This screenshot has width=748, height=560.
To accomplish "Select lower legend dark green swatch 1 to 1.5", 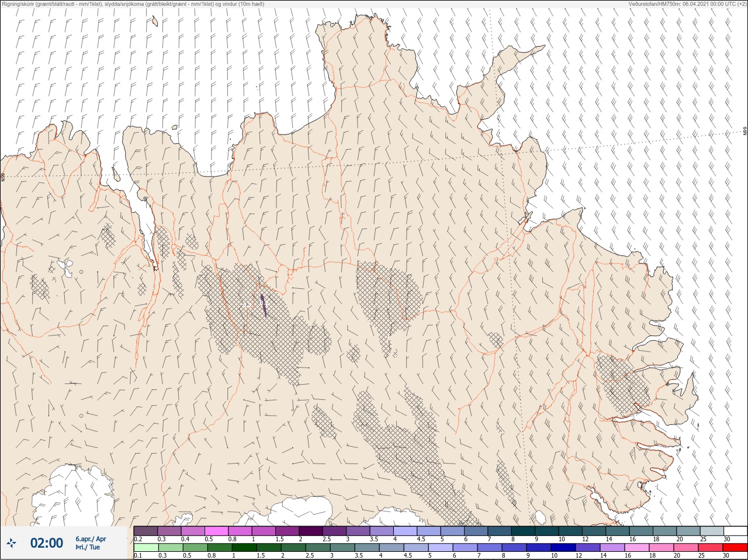I will [244, 548].
